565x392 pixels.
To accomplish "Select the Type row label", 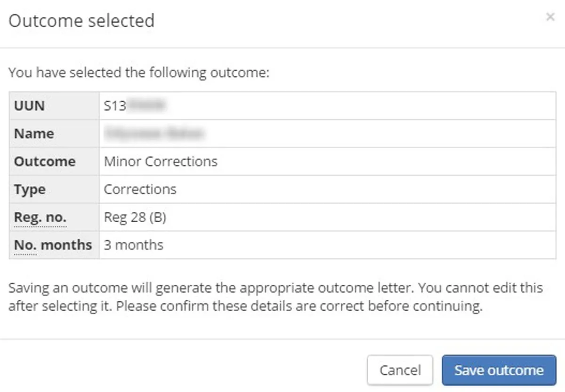I will (x=29, y=189).
